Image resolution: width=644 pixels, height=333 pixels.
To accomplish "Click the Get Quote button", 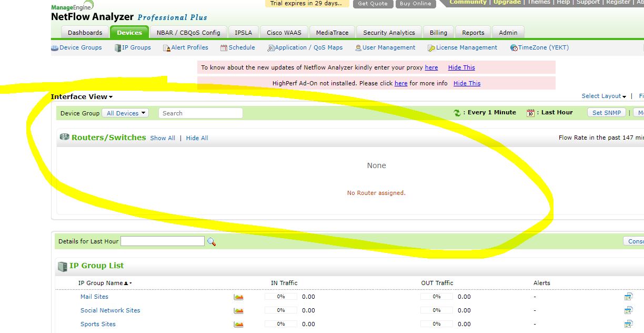I will 373,4.
